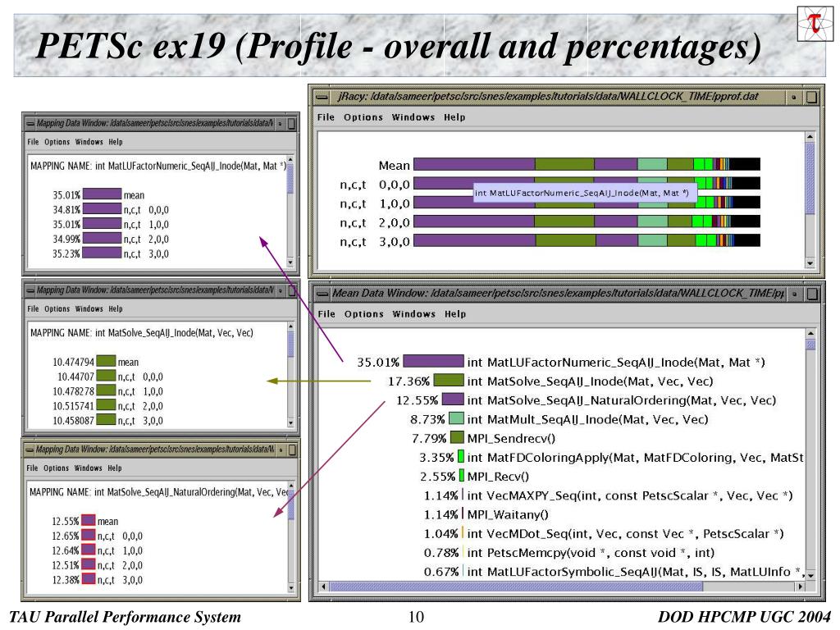This screenshot has width=840, height=630.
Task: Open window menu icon of jRacy title bar
Action: pos(322,97)
